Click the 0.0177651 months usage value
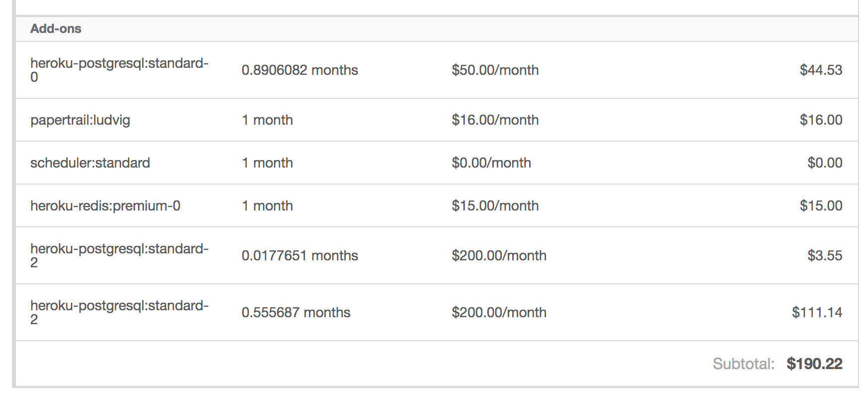The width and height of the screenshot is (868, 397). [299, 256]
